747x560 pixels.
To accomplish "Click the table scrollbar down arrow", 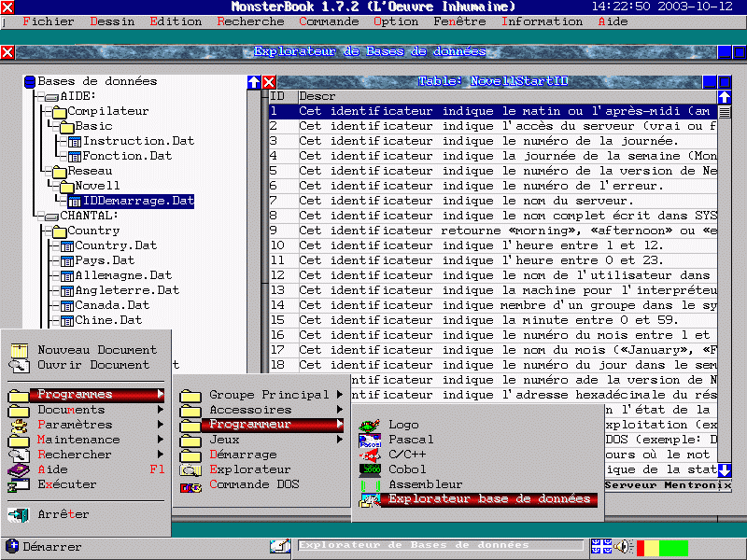I will [x=725, y=471].
